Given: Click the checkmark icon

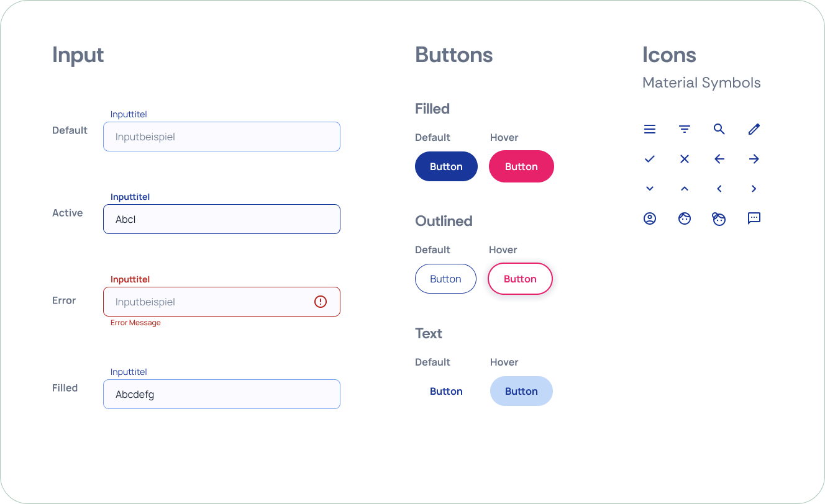Looking at the screenshot, I should [x=650, y=159].
